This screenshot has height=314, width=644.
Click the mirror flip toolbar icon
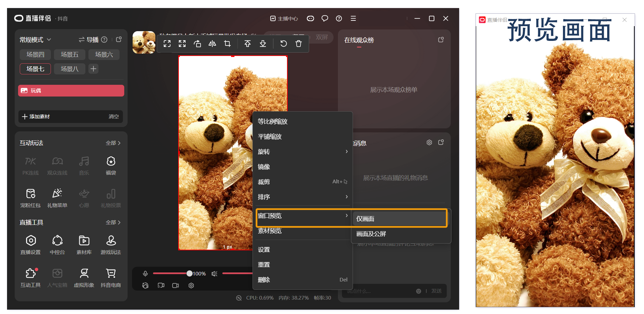212,44
